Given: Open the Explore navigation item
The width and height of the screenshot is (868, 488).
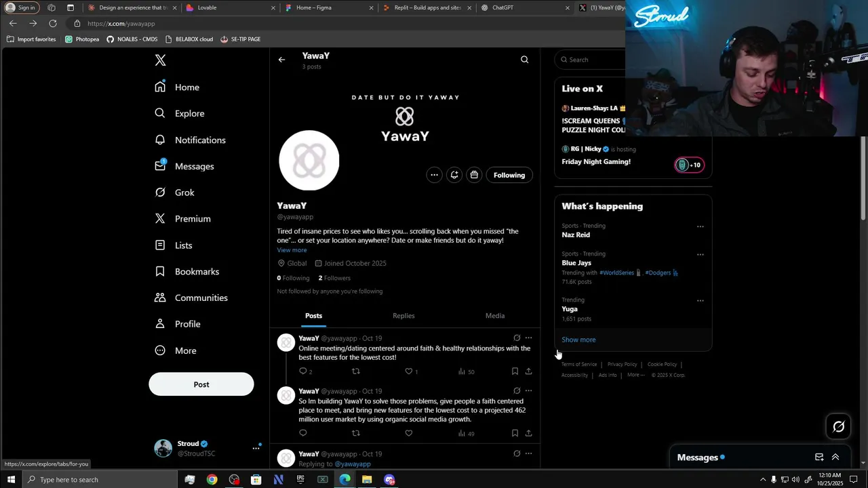Looking at the screenshot, I should [179, 113].
